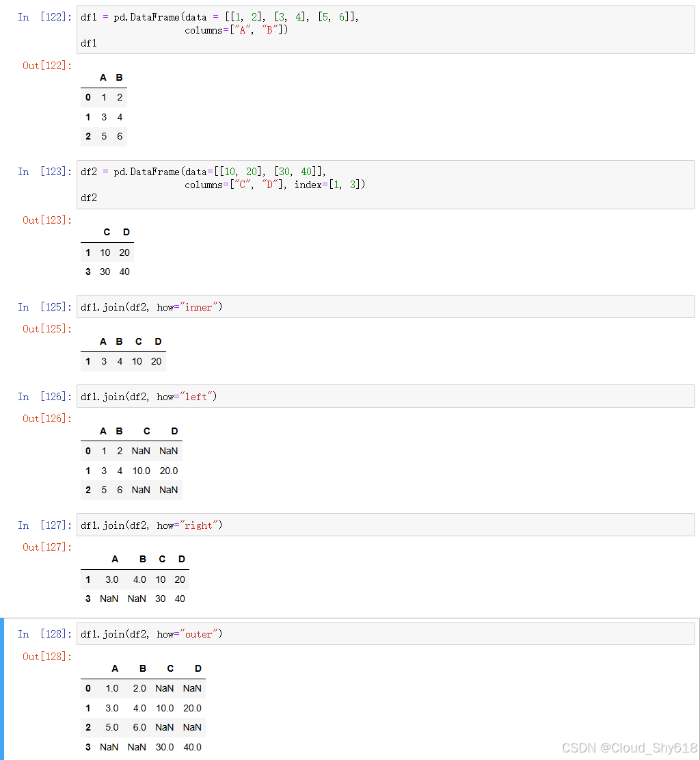This screenshot has width=700, height=760.
Task: Click column header C in Out[125] table
Action: pyautogui.click(x=139, y=342)
